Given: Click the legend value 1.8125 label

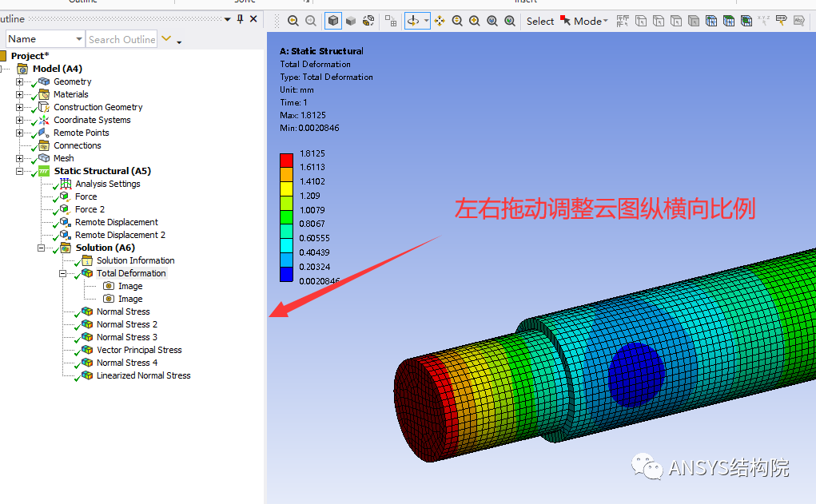Looking at the screenshot, I should [312, 153].
